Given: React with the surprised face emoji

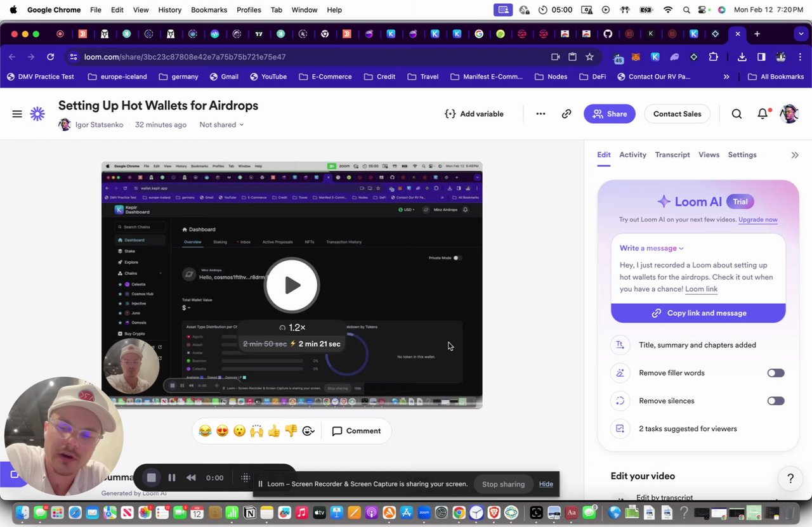Looking at the screenshot, I should 239,431.
